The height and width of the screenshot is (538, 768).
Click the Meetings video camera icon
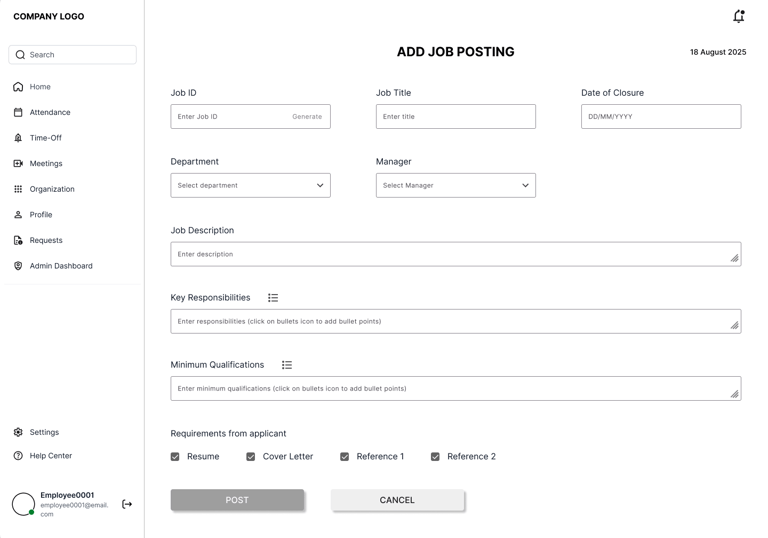[18, 163]
